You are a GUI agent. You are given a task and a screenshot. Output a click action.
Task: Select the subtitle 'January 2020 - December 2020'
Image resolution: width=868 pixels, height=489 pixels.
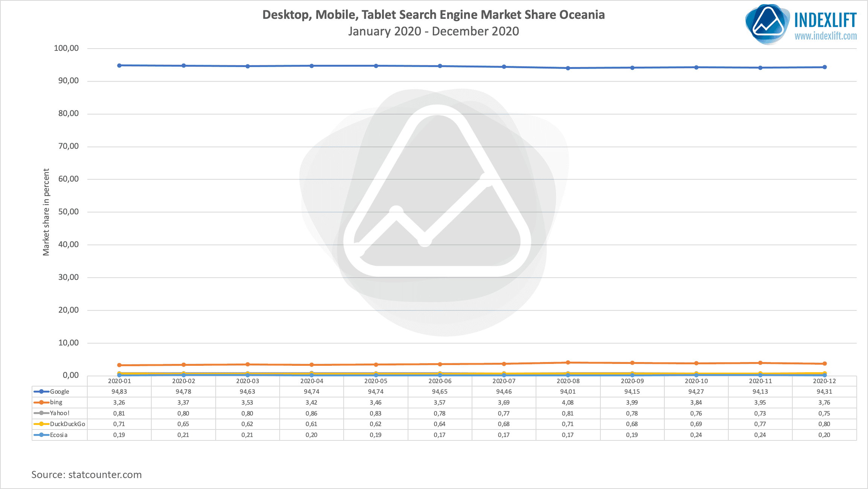pyautogui.click(x=434, y=31)
